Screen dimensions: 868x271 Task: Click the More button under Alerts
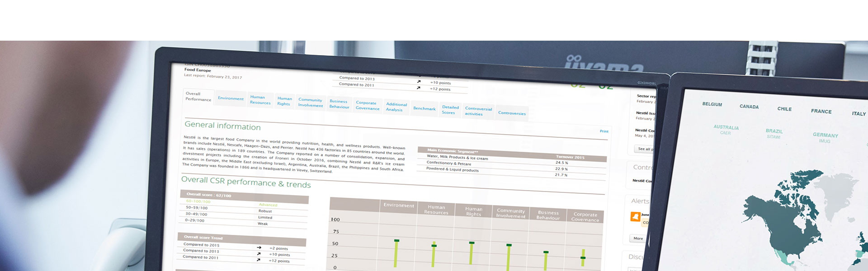[638, 238]
